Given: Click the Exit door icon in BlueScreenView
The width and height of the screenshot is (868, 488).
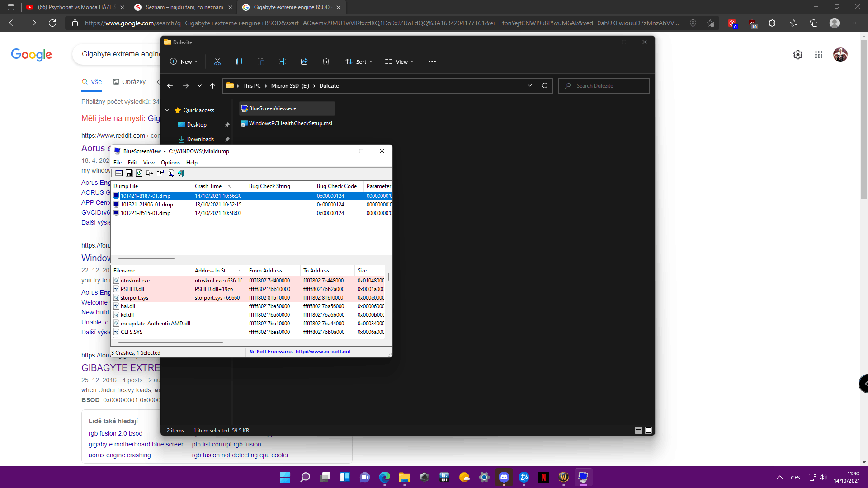Looking at the screenshot, I should tap(181, 173).
